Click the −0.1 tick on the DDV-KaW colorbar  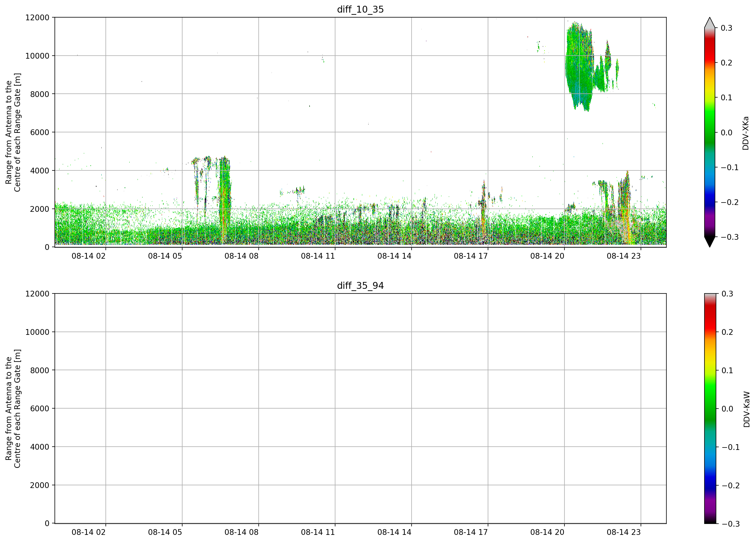730,447
